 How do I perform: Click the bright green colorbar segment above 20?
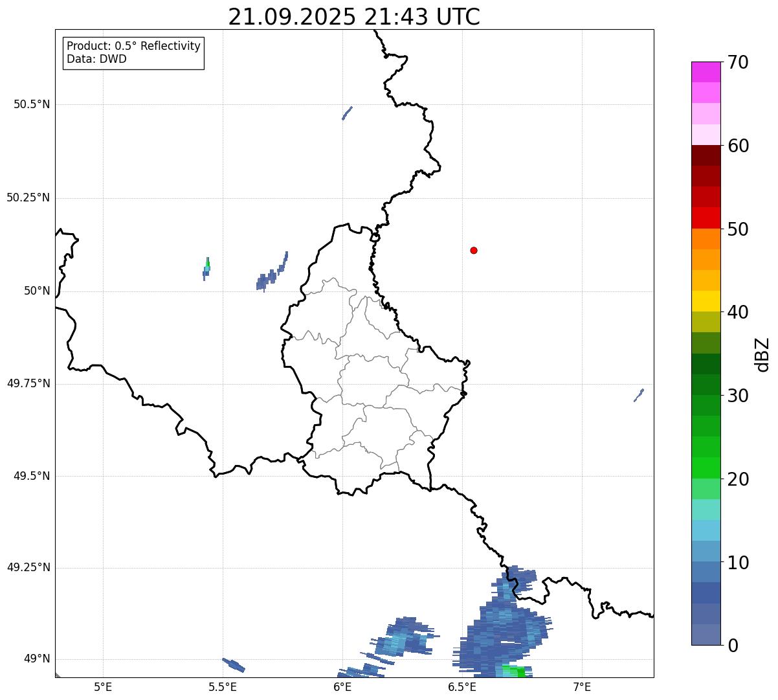point(706,468)
